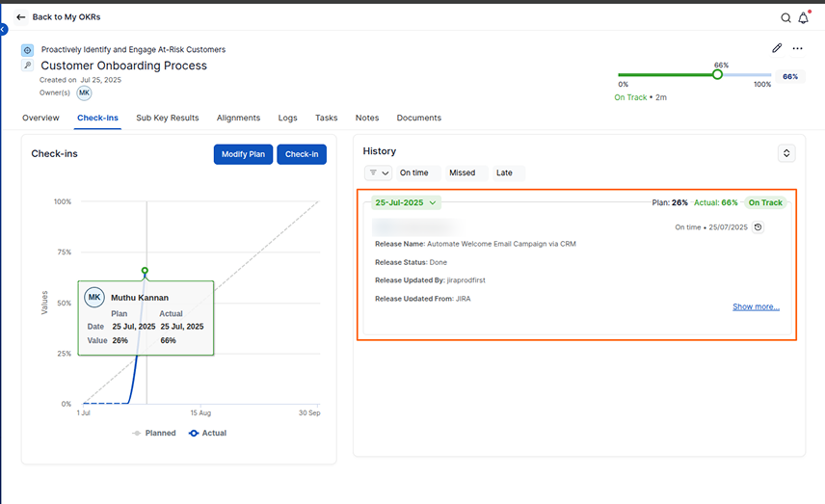The width and height of the screenshot is (825, 504).
Task: Open the Logs tab
Action: (288, 118)
